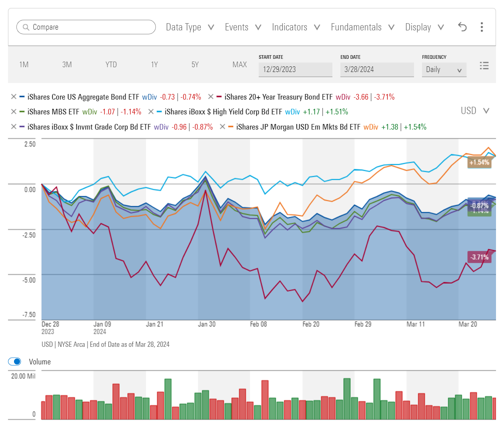Select the 1M time range
The width and height of the screenshot is (504, 428).
24,64
